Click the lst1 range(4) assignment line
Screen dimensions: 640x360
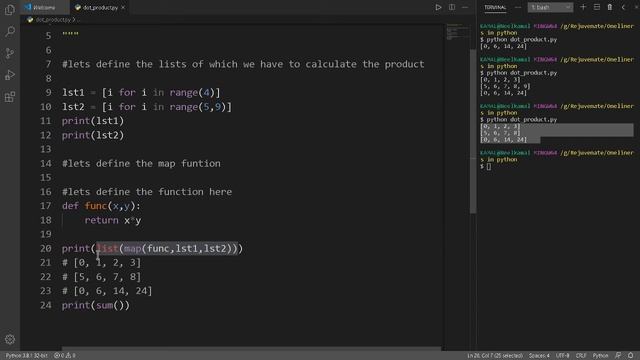(x=141, y=93)
